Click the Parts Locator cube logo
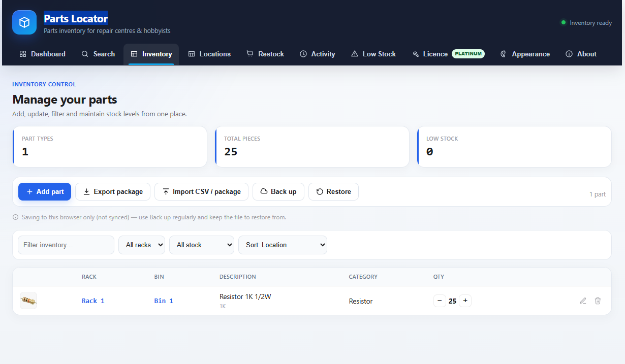This screenshot has width=625, height=364. (x=24, y=22)
